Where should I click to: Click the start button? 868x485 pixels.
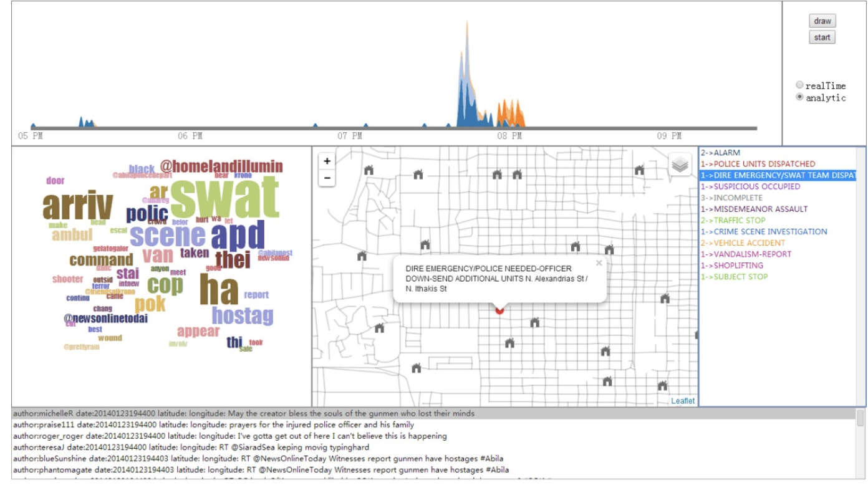tap(822, 37)
